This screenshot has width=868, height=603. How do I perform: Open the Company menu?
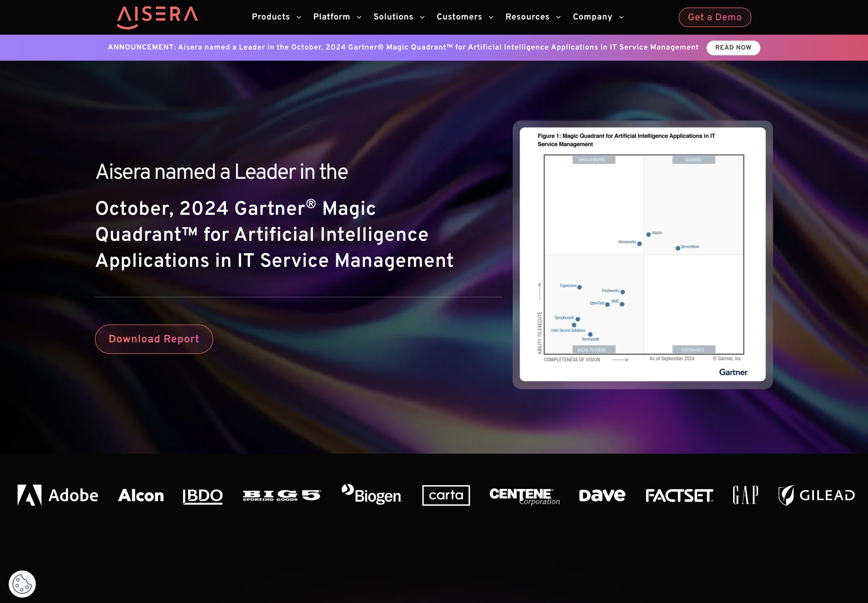593,17
